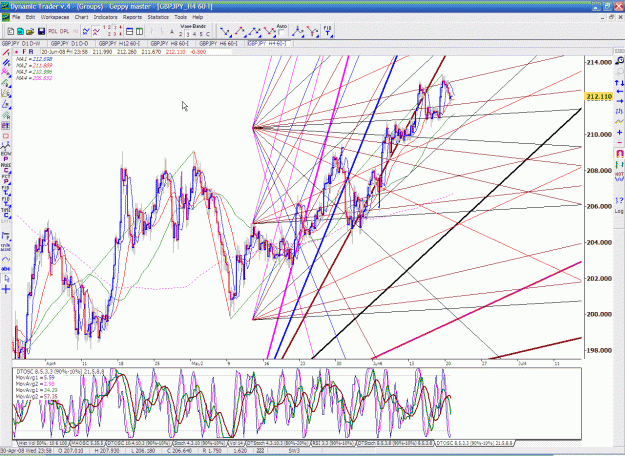
Task: Select the blue crosshair plus tool
Action: (x=6, y=289)
